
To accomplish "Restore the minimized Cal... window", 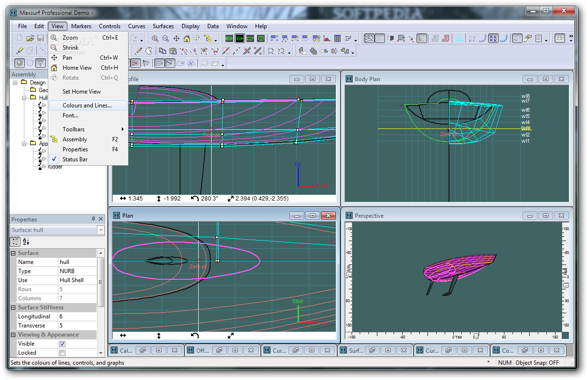I will click(142, 350).
